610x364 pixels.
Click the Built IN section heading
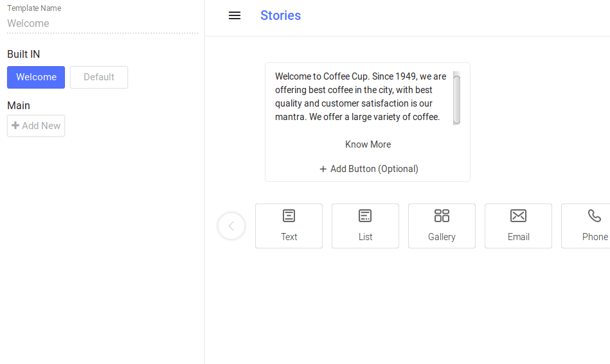[x=24, y=55]
